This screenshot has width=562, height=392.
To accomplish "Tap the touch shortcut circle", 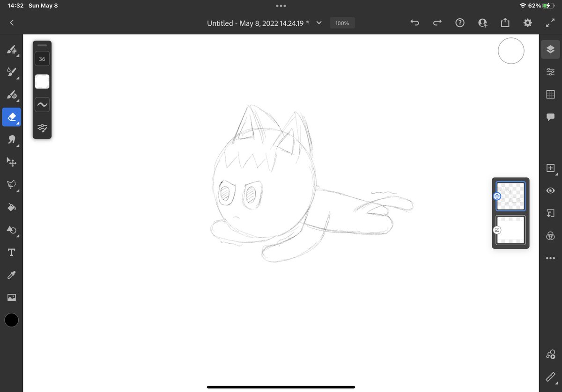I will (511, 51).
